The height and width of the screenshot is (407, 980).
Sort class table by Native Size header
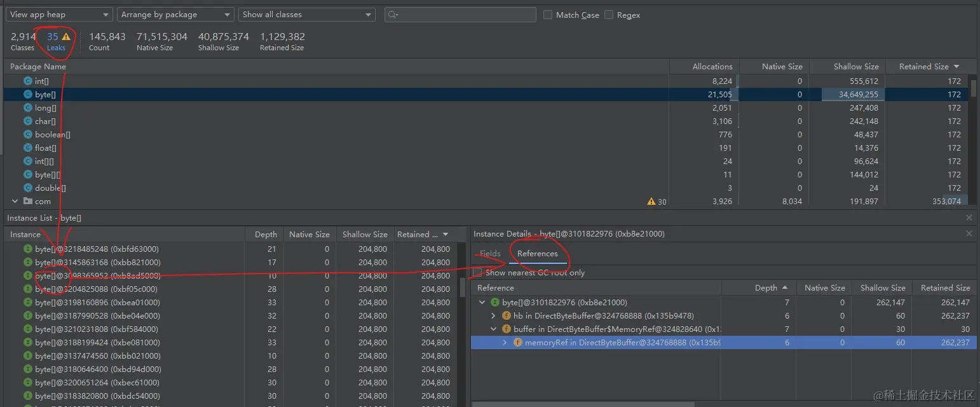tap(782, 66)
